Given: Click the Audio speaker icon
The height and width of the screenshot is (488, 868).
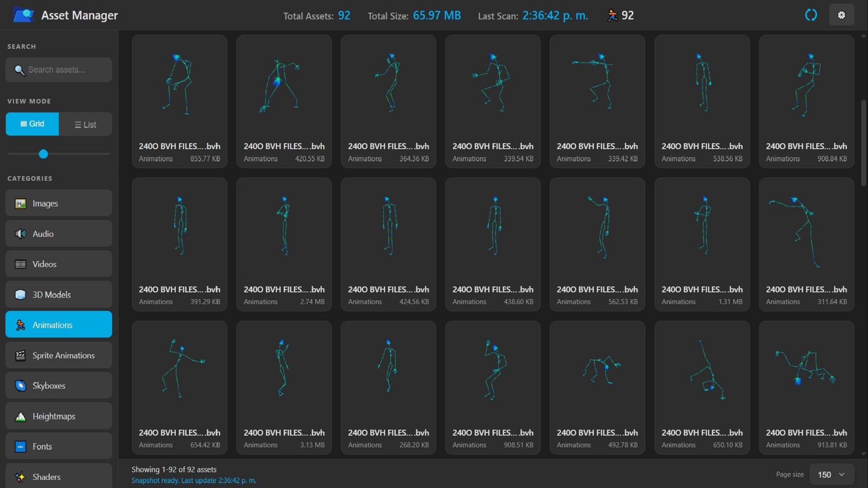Looking at the screenshot, I should click(20, 234).
